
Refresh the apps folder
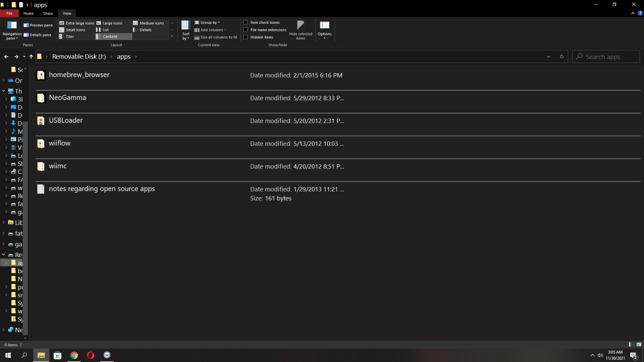[x=562, y=57]
